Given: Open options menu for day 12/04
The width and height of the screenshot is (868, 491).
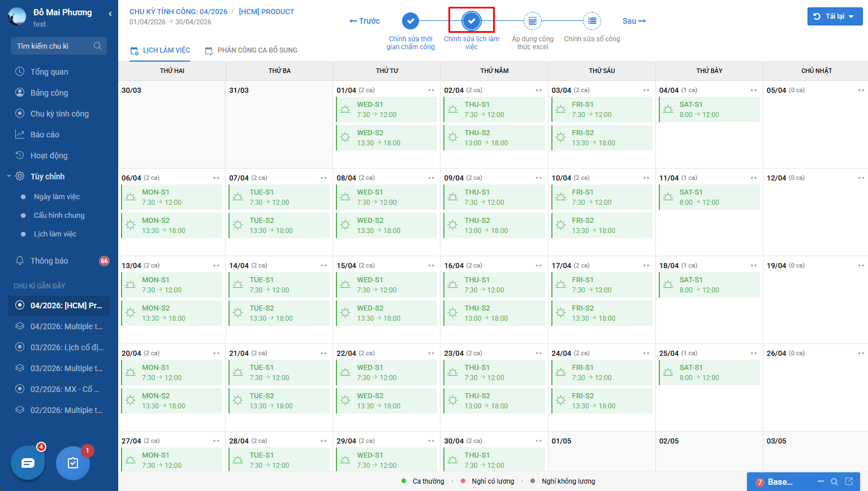Looking at the screenshot, I should [861, 178].
